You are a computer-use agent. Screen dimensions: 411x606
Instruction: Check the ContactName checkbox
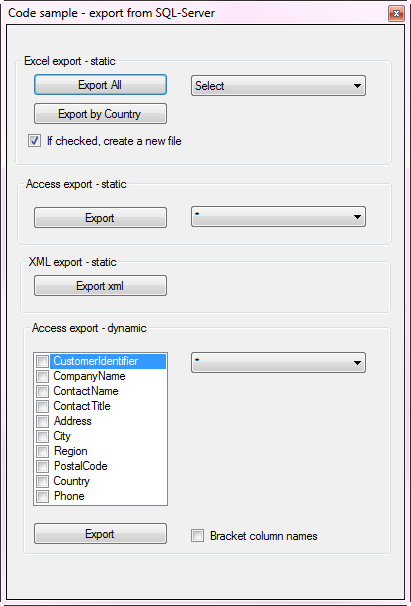43,391
